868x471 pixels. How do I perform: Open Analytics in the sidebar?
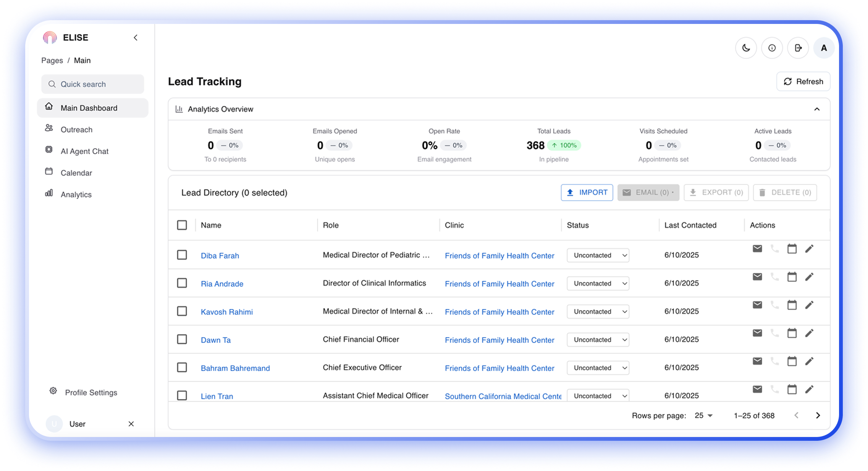pos(76,194)
